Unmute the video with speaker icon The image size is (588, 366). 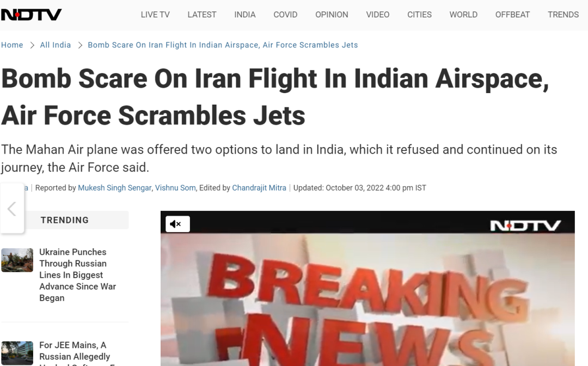pos(177,224)
